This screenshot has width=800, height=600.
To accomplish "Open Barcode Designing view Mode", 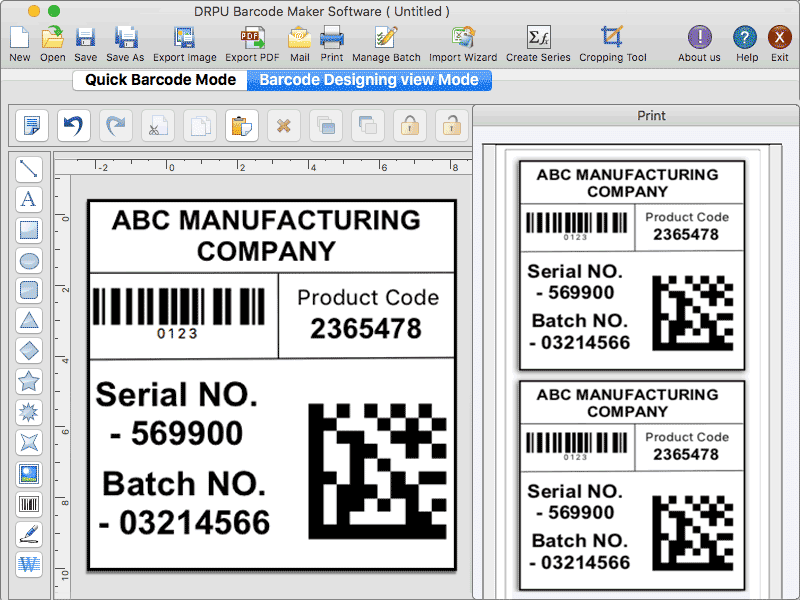I will click(x=369, y=80).
